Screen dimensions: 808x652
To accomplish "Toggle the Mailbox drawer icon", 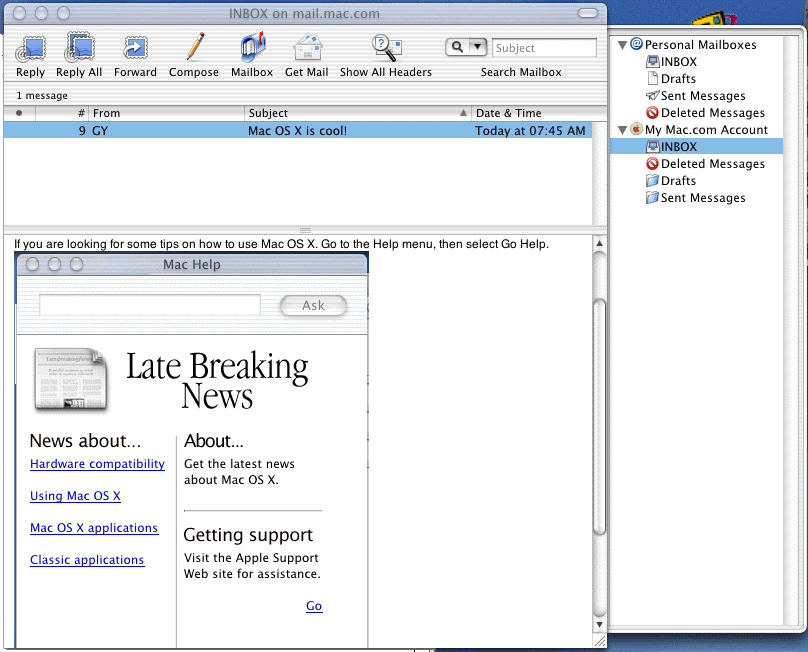I will [252, 47].
